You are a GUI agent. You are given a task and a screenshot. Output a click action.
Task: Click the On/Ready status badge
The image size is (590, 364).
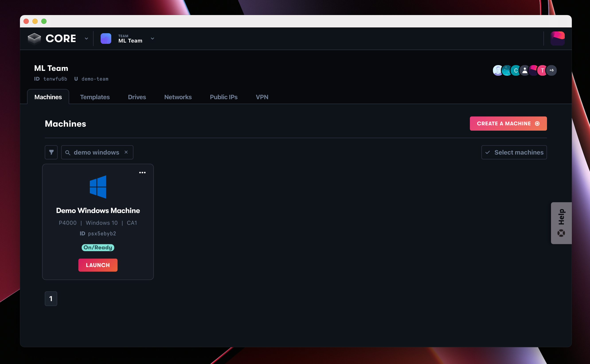click(98, 248)
